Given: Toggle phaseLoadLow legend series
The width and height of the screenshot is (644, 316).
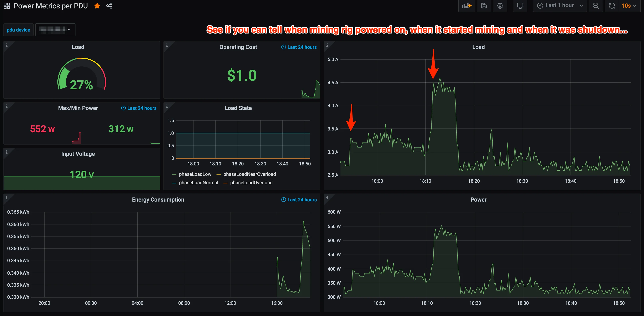Looking at the screenshot, I should [x=195, y=174].
